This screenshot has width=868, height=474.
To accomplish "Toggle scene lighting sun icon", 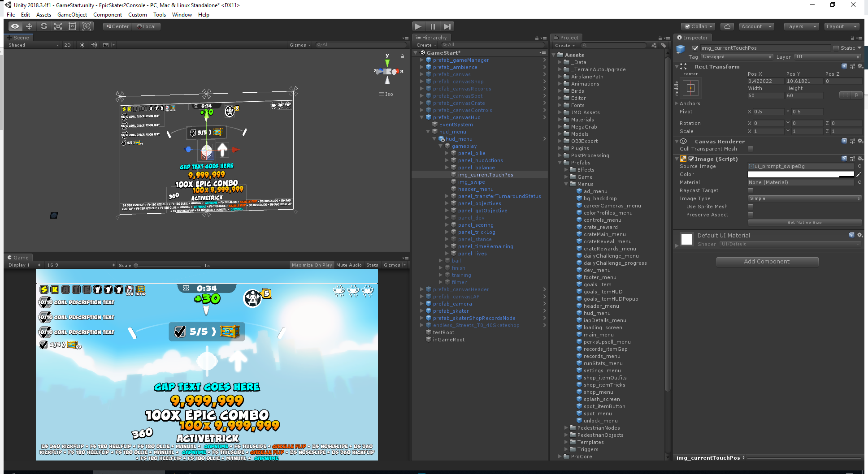I will pyautogui.click(x=82, y=45).
